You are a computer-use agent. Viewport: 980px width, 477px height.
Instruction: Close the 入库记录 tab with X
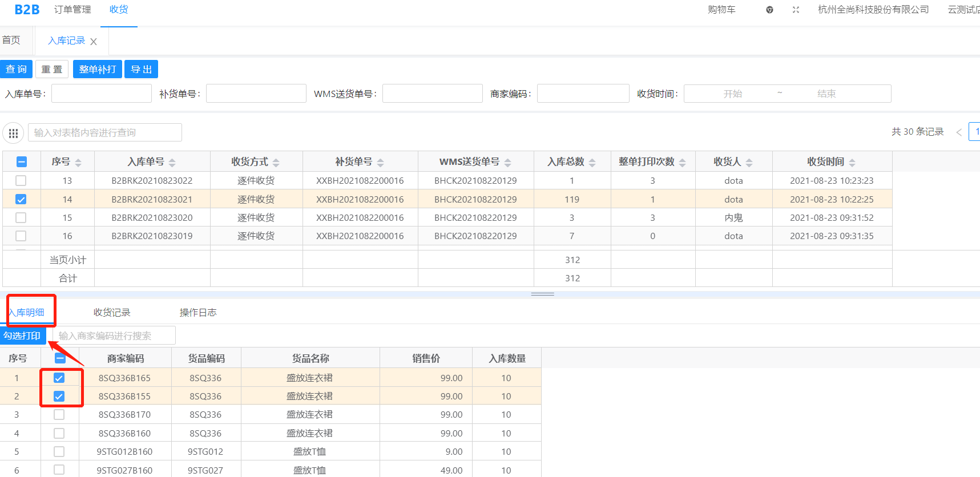94,42
